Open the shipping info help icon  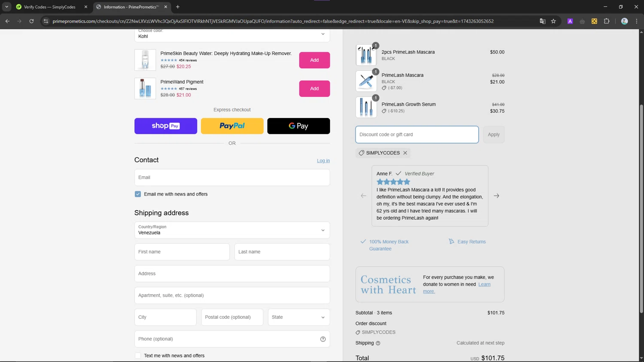[378, 343]
